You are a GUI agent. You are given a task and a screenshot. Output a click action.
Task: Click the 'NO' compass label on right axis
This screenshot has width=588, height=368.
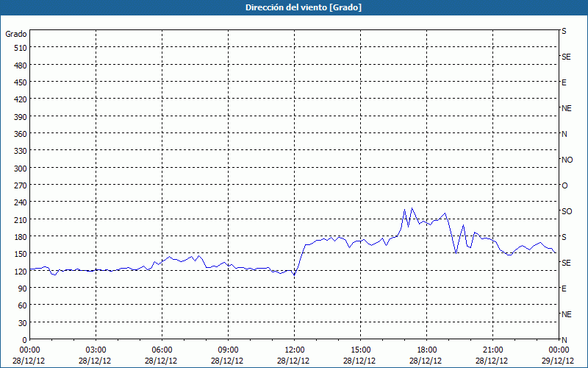pyautogui.click(x=567, y=160)
